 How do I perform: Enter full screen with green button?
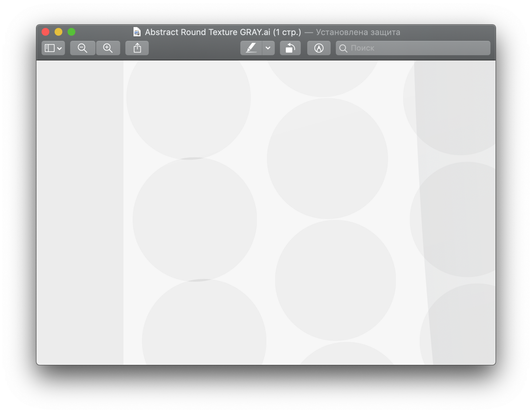point(72,32)
